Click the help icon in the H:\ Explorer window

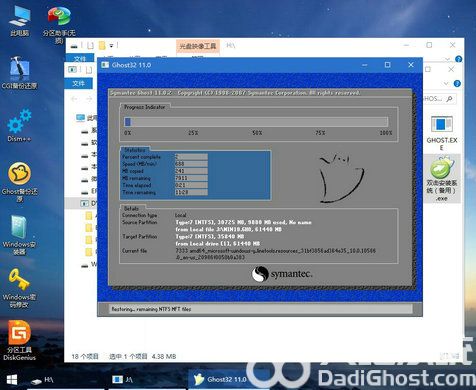(459, 59)
